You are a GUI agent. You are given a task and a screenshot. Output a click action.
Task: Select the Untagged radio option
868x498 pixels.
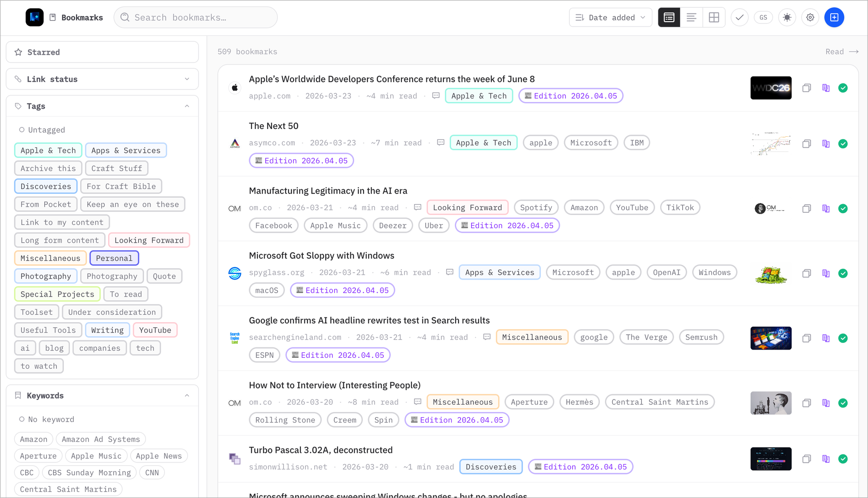click(22, 130)
